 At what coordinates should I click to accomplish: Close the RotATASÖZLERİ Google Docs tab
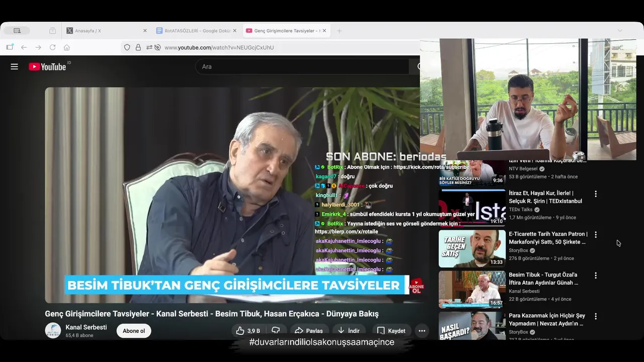(234, 31)
